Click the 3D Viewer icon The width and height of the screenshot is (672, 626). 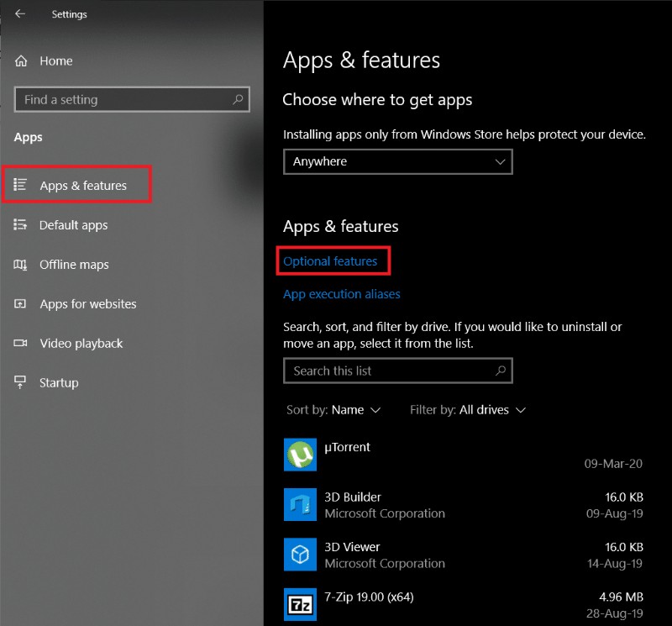(300, 555)
